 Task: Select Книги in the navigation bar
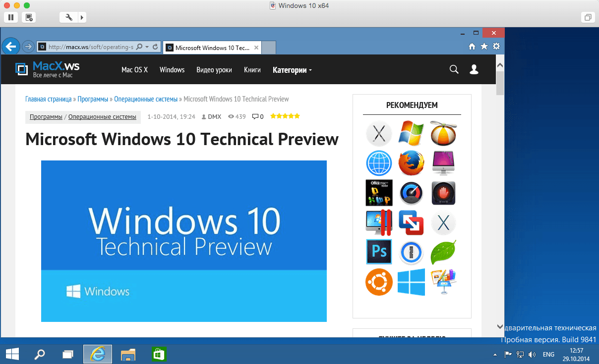click(252, 70)
